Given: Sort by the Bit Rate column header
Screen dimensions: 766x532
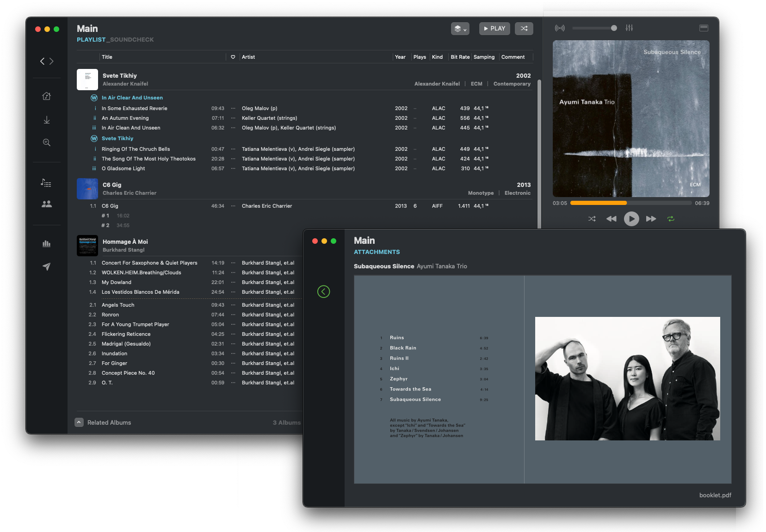Looking at the screenshot, I should 460,57.
